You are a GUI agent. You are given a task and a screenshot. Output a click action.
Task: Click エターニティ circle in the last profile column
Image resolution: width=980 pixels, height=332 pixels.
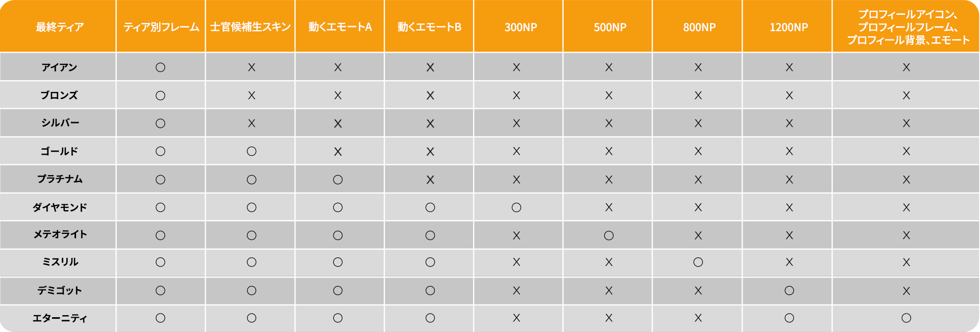pyautogui.click(x=906, y=318)
